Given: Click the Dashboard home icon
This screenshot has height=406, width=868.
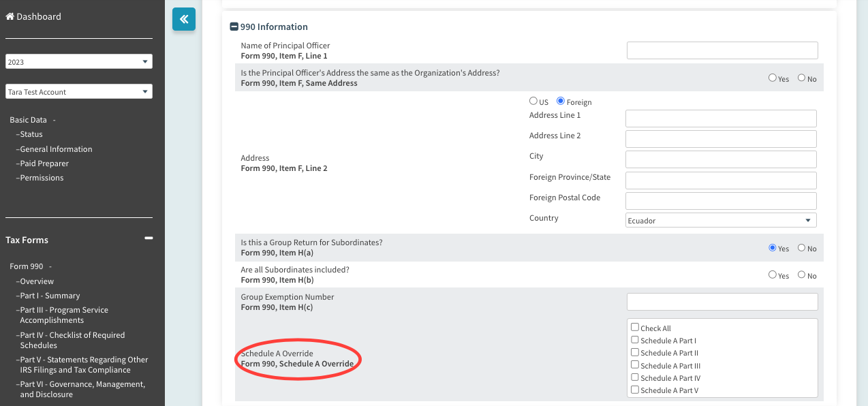Looking at the screenshot, I should pyautogui.click(x=10, y=16).
